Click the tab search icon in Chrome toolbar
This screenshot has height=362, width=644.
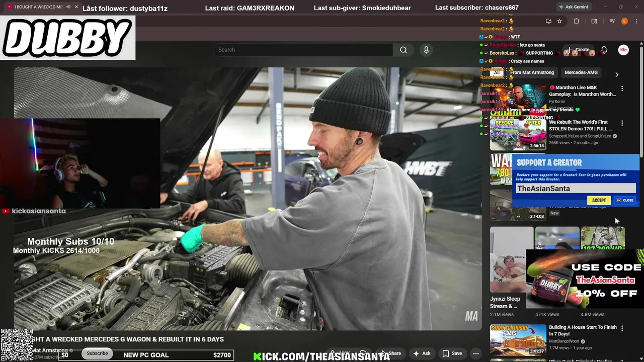coord(594,21)
